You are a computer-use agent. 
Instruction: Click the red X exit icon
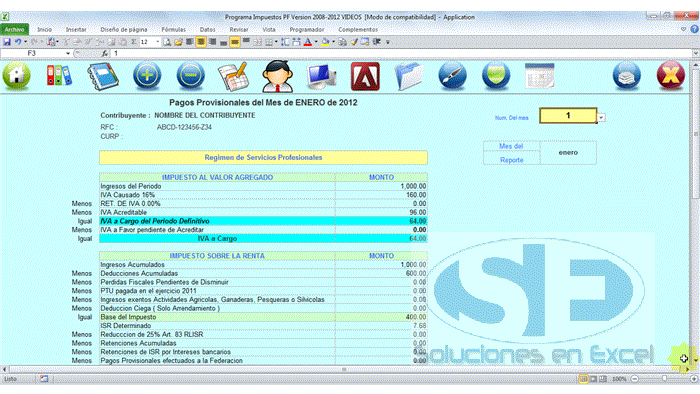tap(671, 76)
